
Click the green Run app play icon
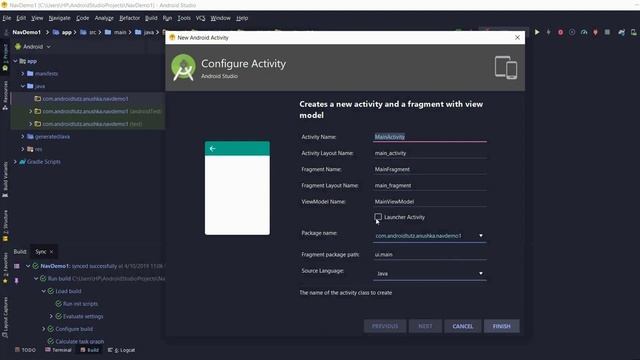[x=537, y=32]
